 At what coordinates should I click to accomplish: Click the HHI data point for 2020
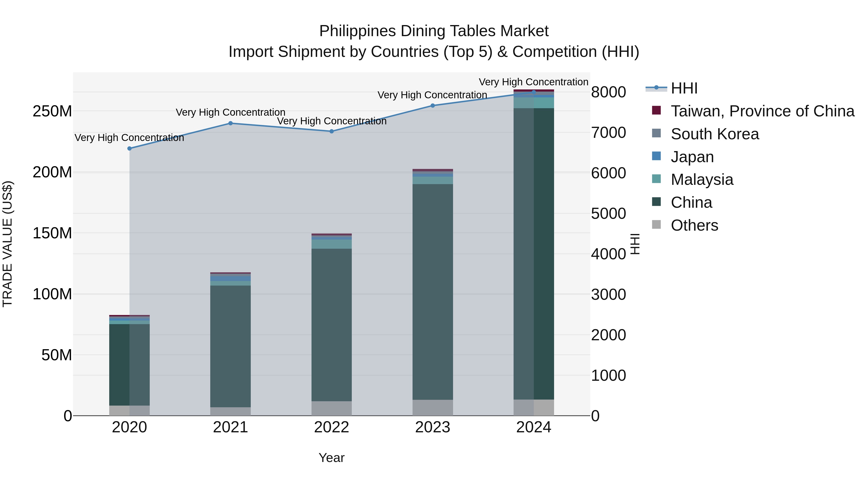(x=129, y=148)
